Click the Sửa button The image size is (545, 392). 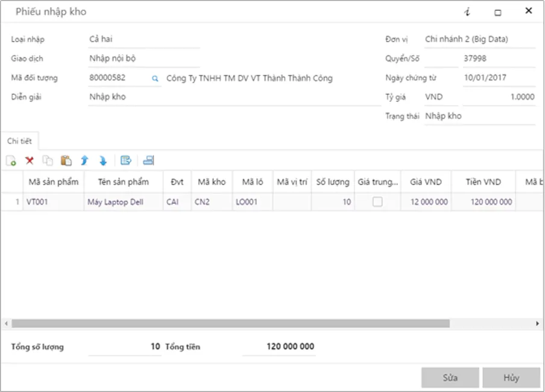pos(450,378)
